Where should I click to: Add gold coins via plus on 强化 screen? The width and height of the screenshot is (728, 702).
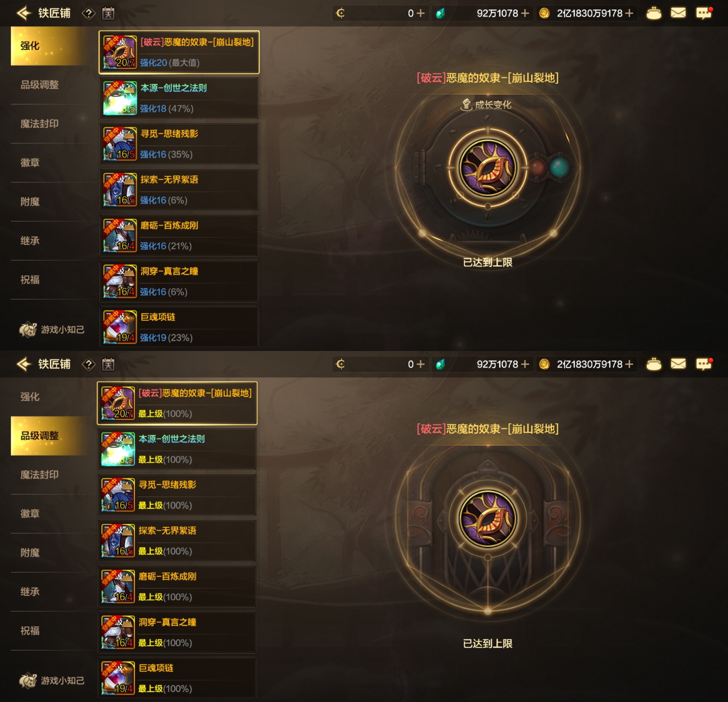(x=629, y=13)
